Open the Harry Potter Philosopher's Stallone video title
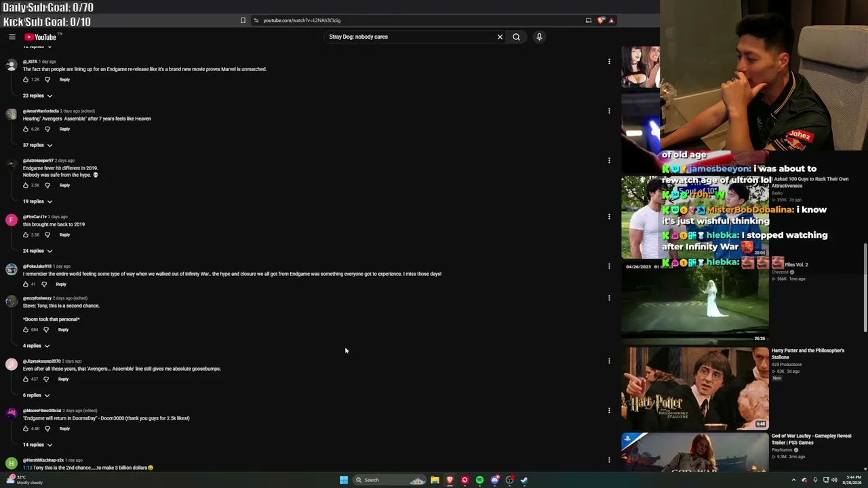The image size is (868, 488). [808, 354]
